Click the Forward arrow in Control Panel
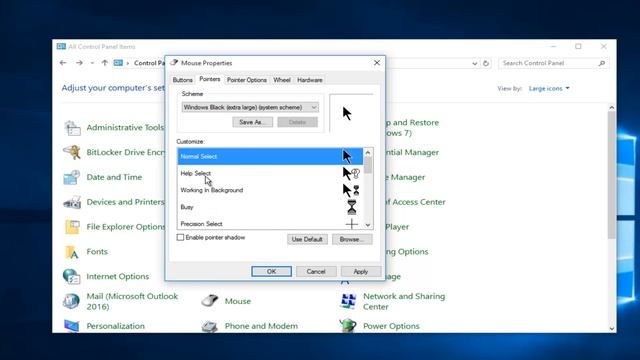This screenshot has width=640, height=360. [x=79, y=63]
